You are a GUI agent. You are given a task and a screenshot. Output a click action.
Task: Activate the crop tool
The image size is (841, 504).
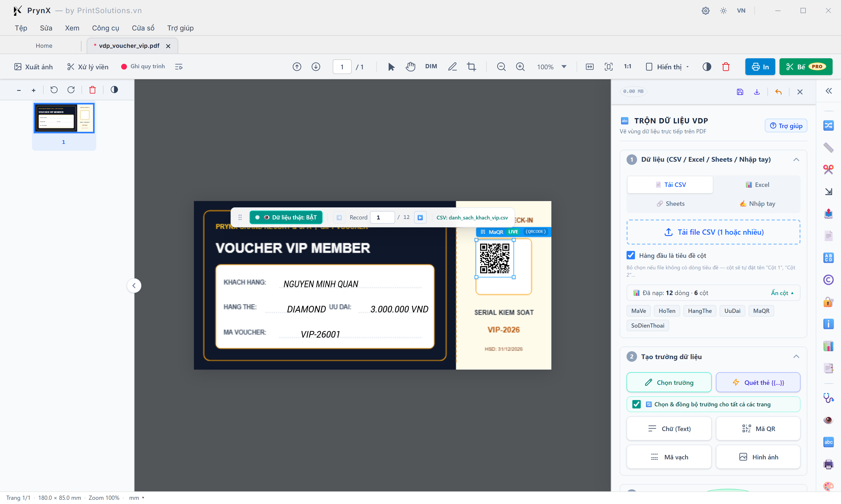471,67
